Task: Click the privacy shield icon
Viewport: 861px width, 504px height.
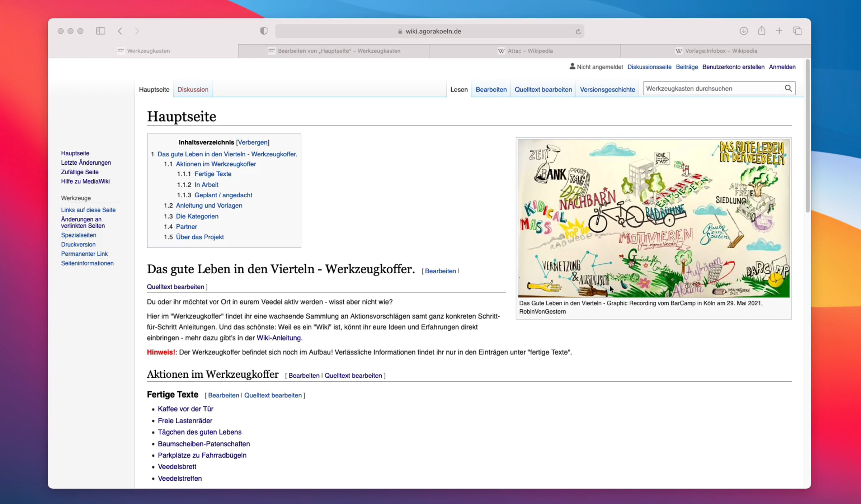Action: pos(264,31)
